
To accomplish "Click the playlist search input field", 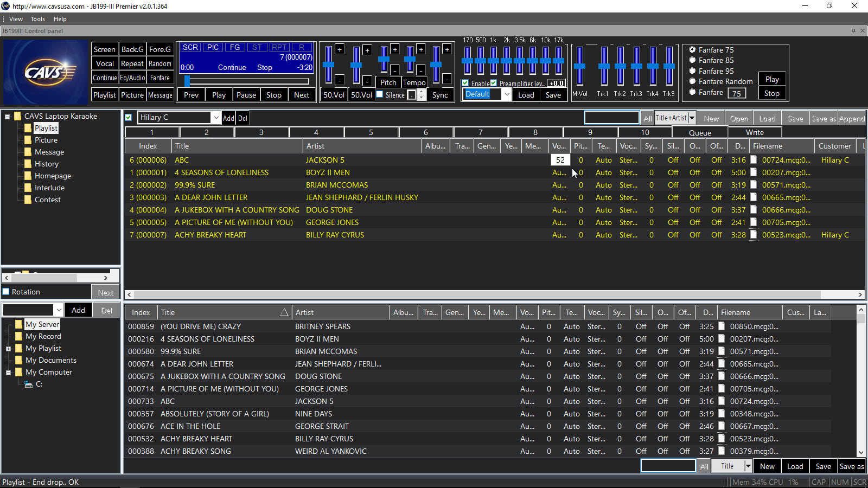I will [612, 118].
